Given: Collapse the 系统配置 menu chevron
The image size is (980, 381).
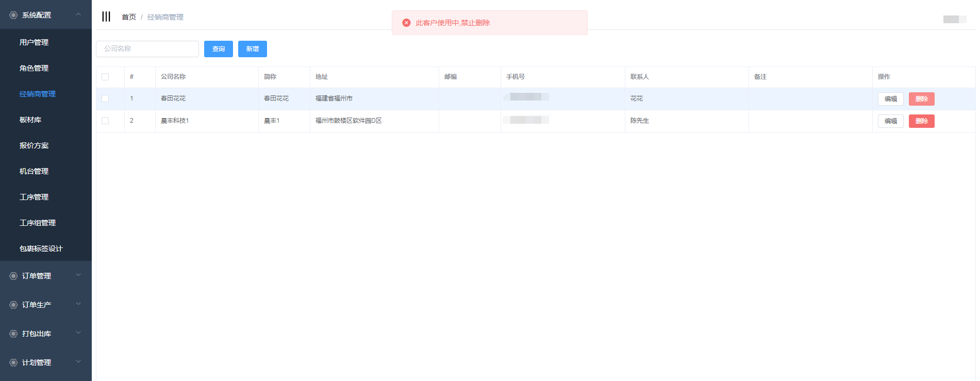Looking at the screenshot, I should point(78,14).
